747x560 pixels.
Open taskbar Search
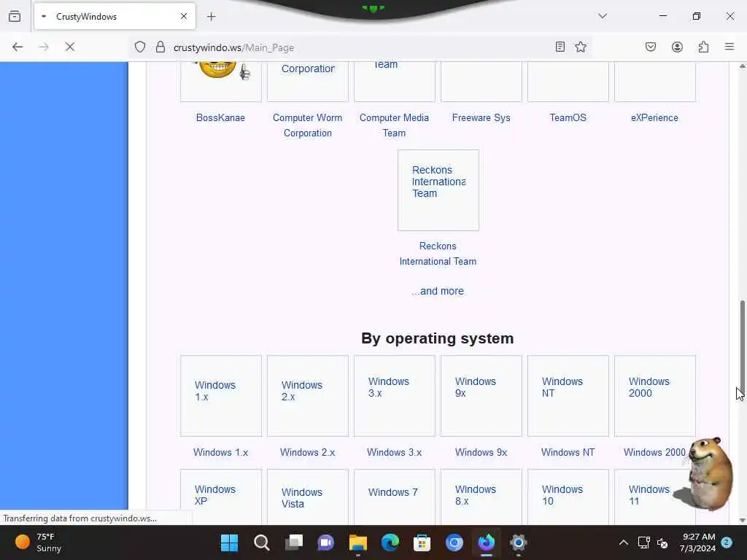tap(262, 542)
